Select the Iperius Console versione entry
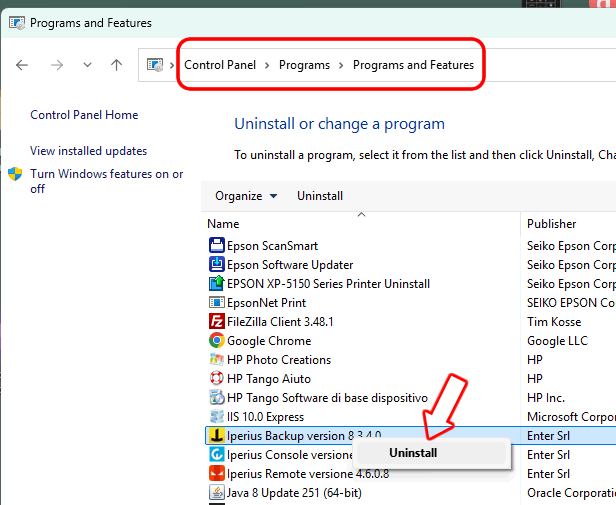Viewport: 616px width, 505px height. [x=290, y=455]
